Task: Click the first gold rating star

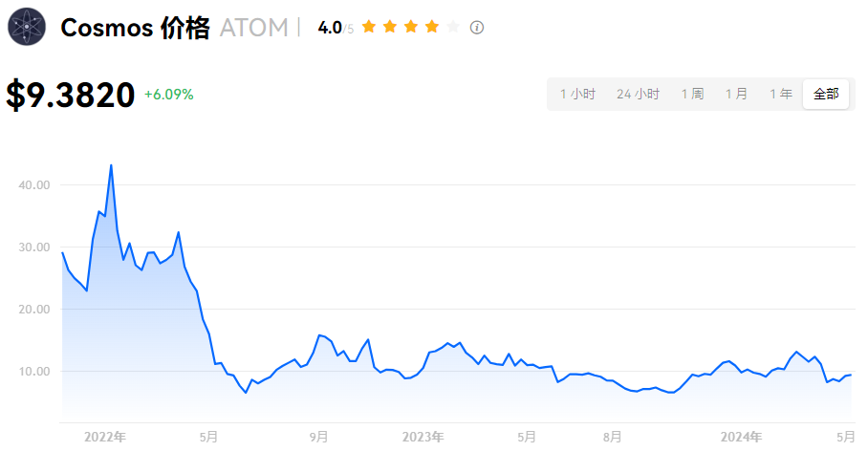Action: pyautogui.click(x=369, y=27)
